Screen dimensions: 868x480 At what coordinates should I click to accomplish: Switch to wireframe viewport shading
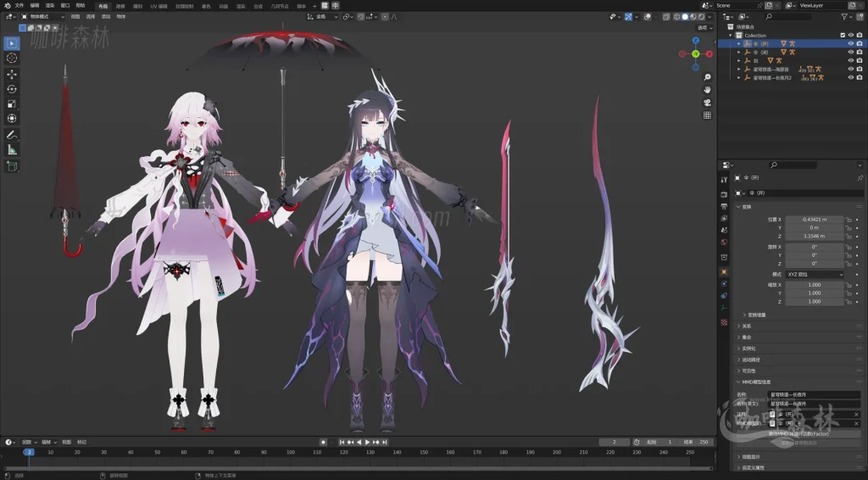[676, 17]
